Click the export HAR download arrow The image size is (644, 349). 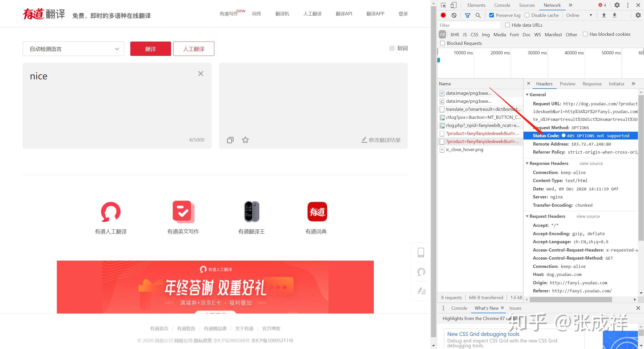[615, 15]
